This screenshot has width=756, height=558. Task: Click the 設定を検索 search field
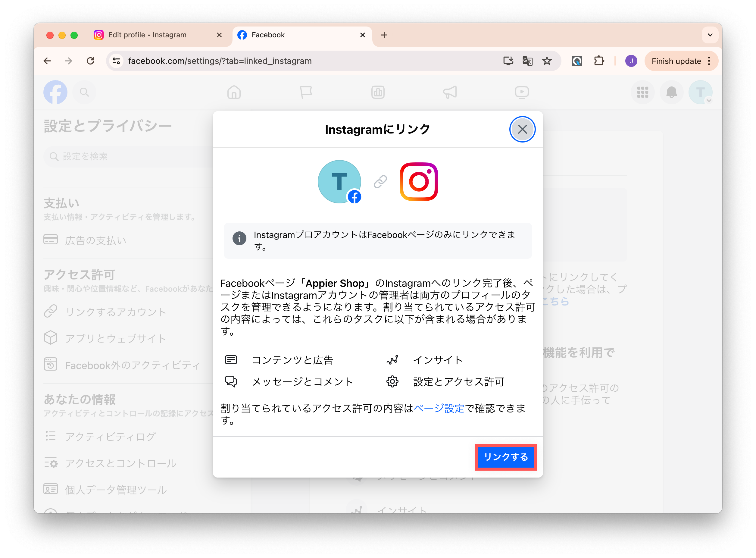(x=128, y=156)
